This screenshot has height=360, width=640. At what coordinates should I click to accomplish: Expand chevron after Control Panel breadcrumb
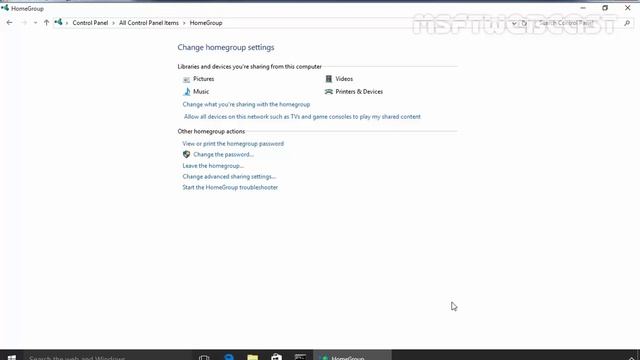pos(113,23)
